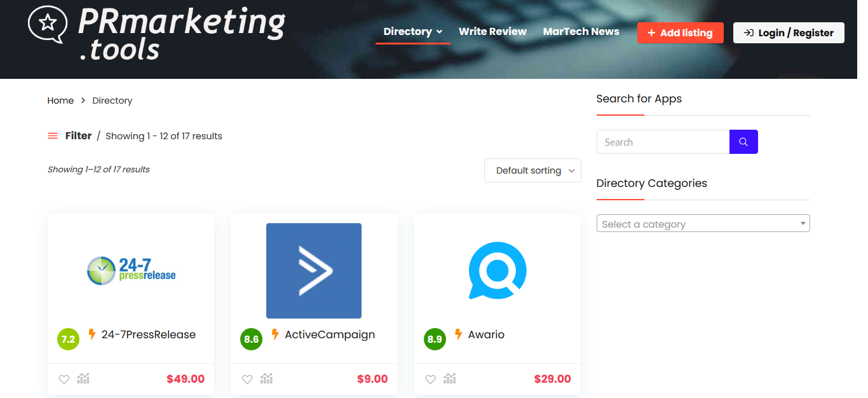
Task: Click lightning bolt icon beside Awario
Action: click(458, 334)
